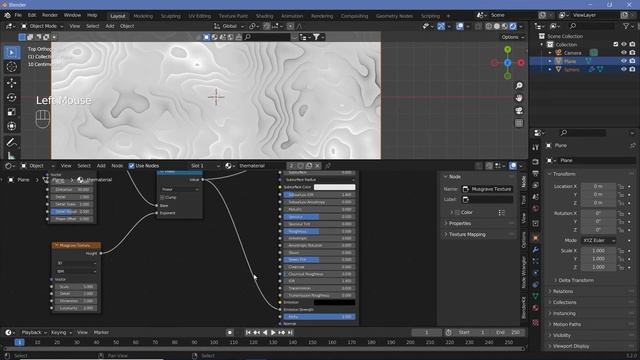640x360 pixels.
Task: Toggle Collection exclude checkbox in outliner
Action: (x=616, y=44)
